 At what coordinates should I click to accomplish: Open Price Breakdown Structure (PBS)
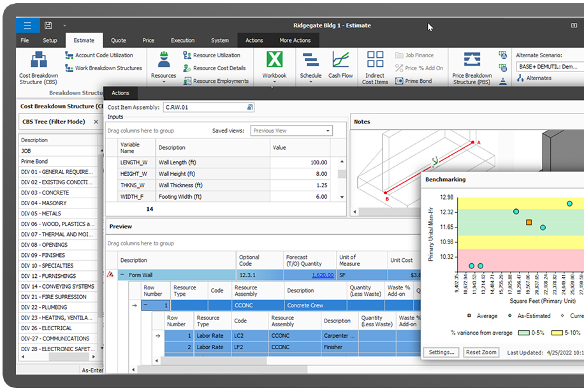(472, 61)
